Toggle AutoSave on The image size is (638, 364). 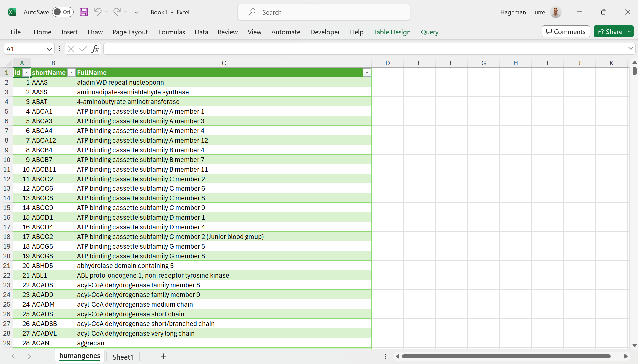coord(63,12)
